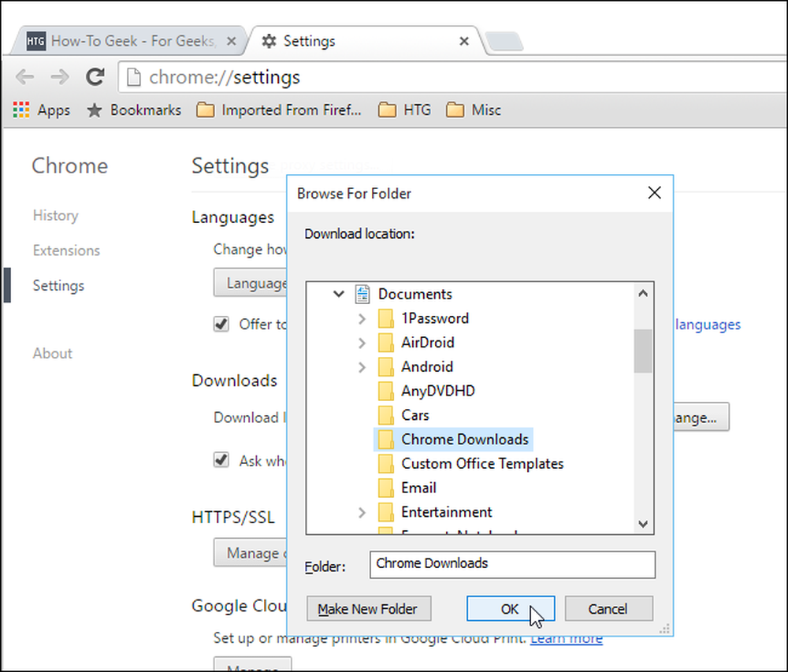Image resolution: width=788 pixels, height=672 pixels.
Task: Expand the Entertainment folder
Action: (x=362, y=512)
